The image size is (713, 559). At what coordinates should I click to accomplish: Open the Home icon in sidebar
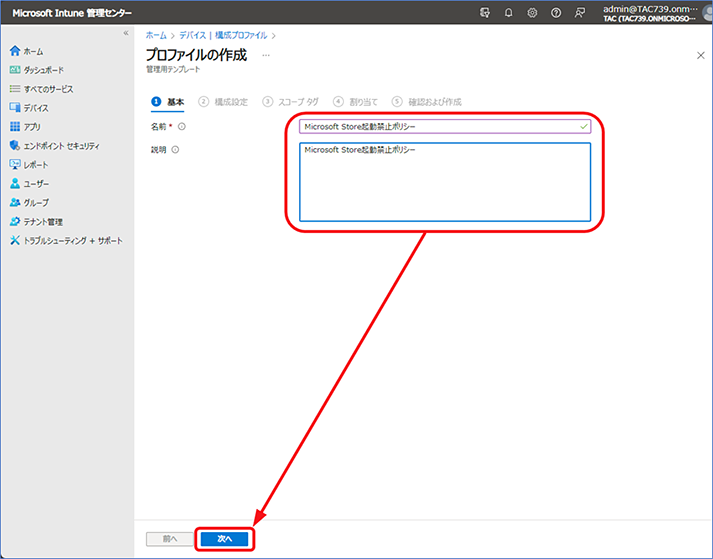pos(15,51)
